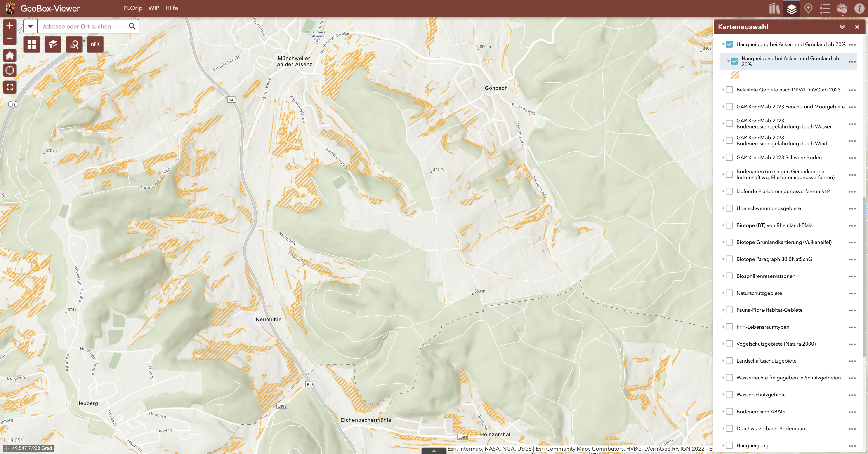Click the Rheinland-Pfalz coat of arms logo

tap(10, 8)
